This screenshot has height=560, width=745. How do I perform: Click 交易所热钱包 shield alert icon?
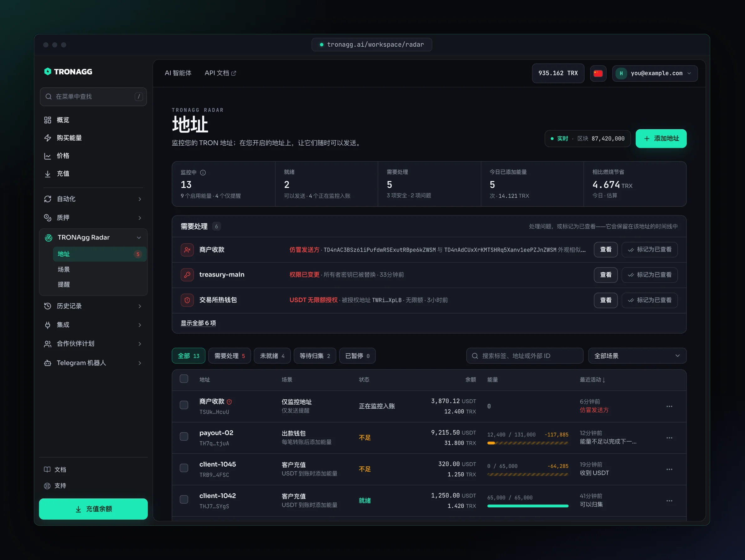187,300
